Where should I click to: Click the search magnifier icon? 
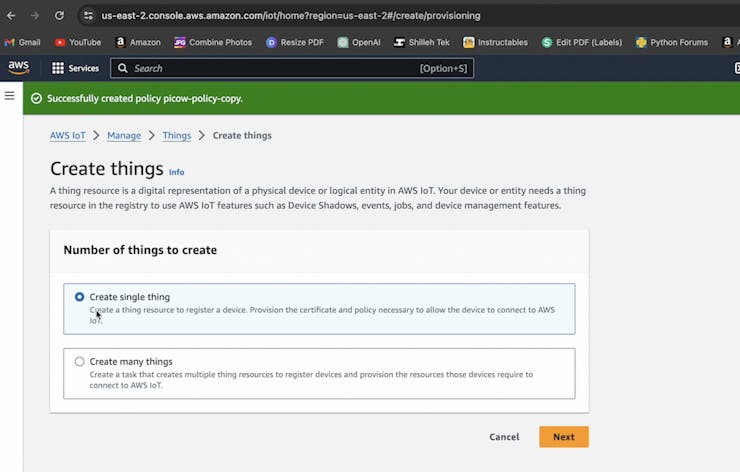pyautogui.click(x=123, y=68)
